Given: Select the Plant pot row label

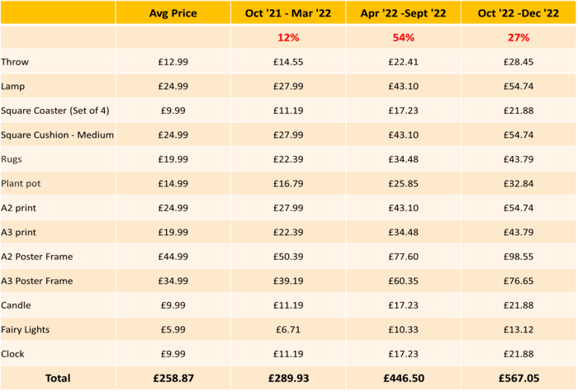Looking at the screenshot, I should (x=21, y=183).
